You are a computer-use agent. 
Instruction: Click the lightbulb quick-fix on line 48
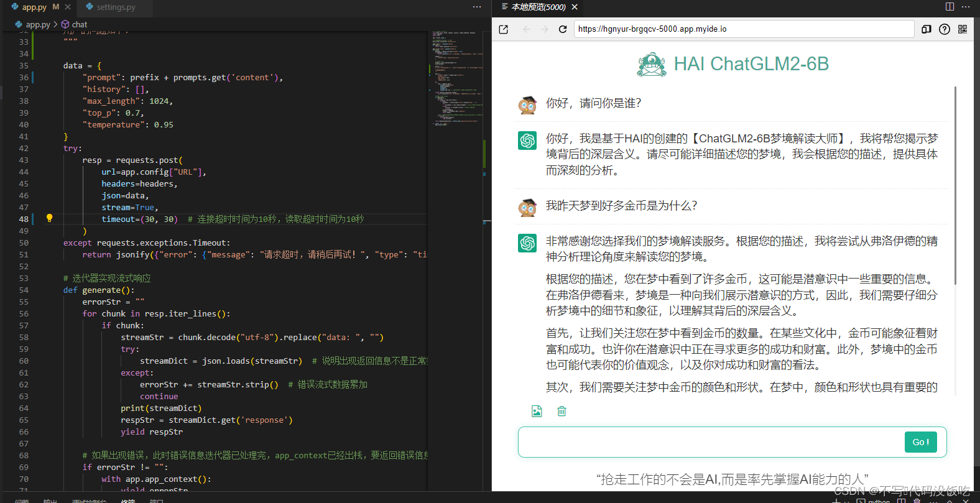(50, 218)
